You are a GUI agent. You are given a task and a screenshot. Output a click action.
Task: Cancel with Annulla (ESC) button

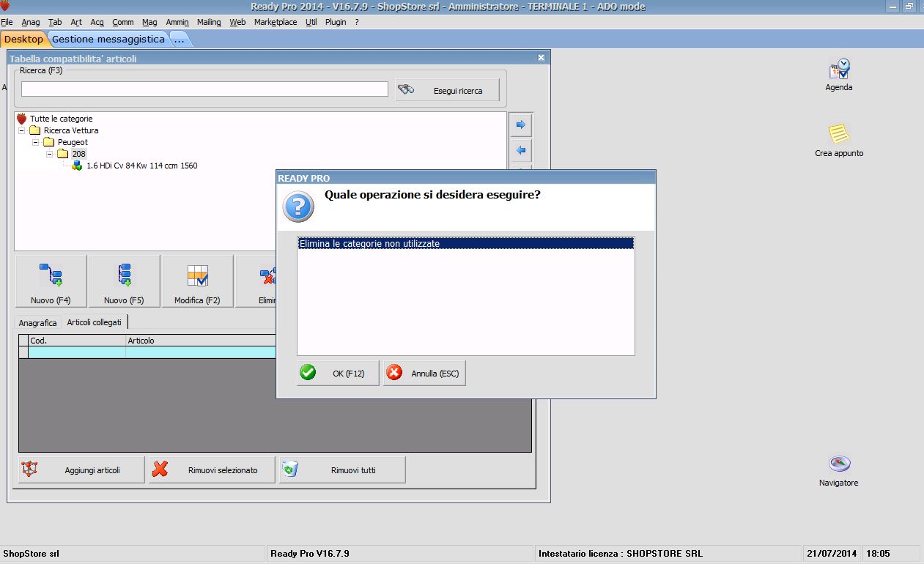click(x=424, y=373)
